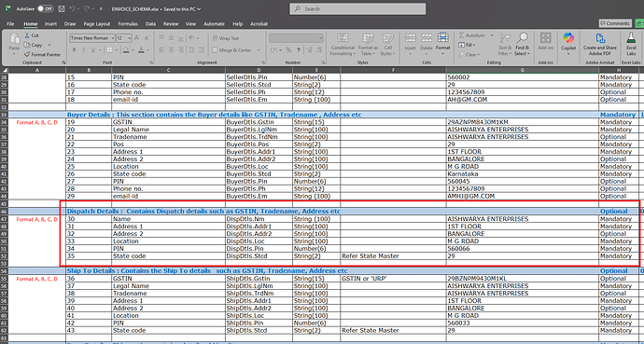Screen dimensions: 644x344
Task: Click Conditional Formatting icon
Action: tap(343, 38)
